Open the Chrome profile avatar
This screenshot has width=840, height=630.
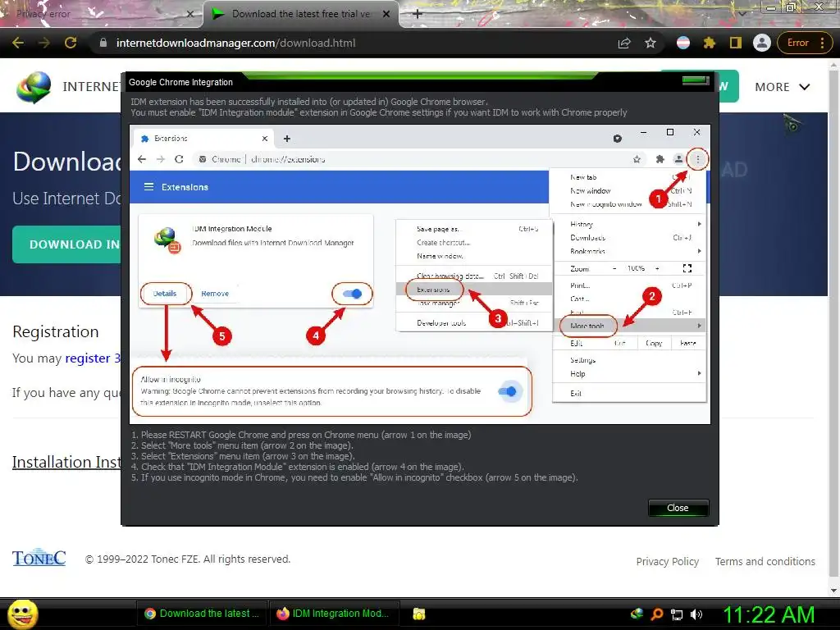(762, 43)
